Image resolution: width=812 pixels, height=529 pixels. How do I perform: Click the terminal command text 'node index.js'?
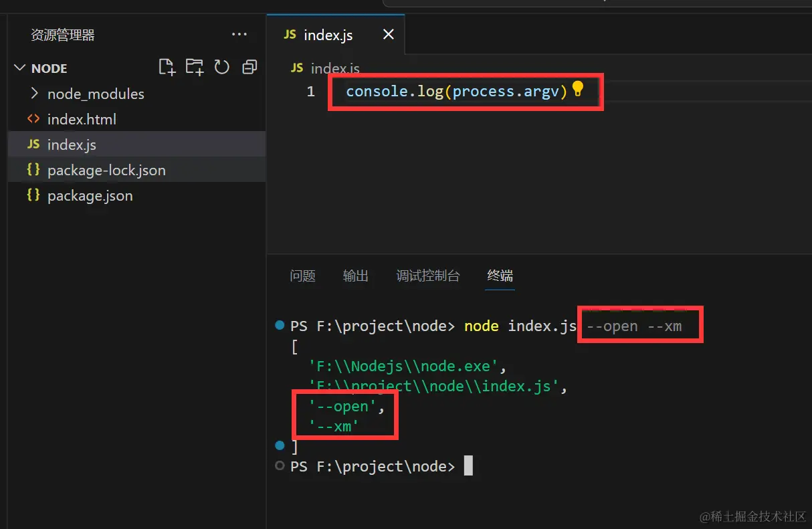pyautogui.click(x=520, y=326)
